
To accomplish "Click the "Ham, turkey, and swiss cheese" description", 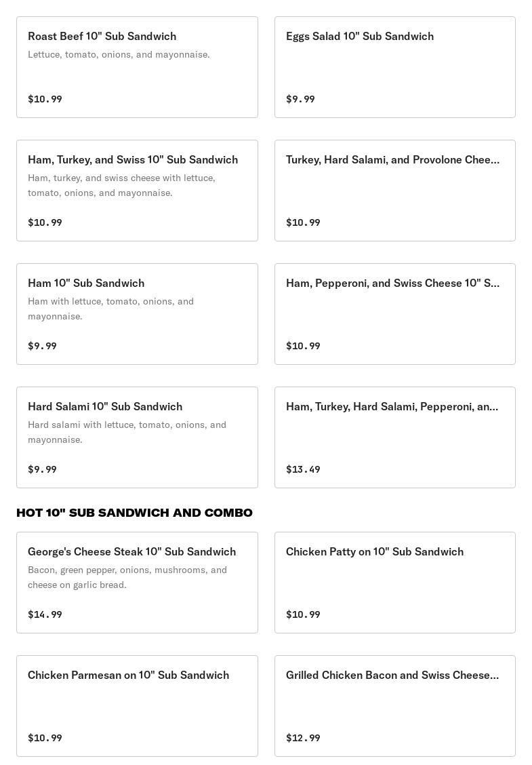I will tap(121, 185).
